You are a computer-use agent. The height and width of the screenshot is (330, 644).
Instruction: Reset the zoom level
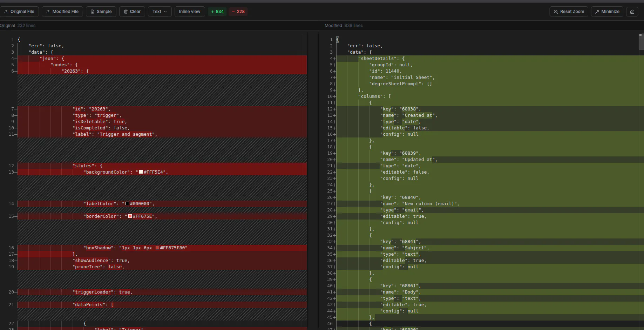coord(569,12)
